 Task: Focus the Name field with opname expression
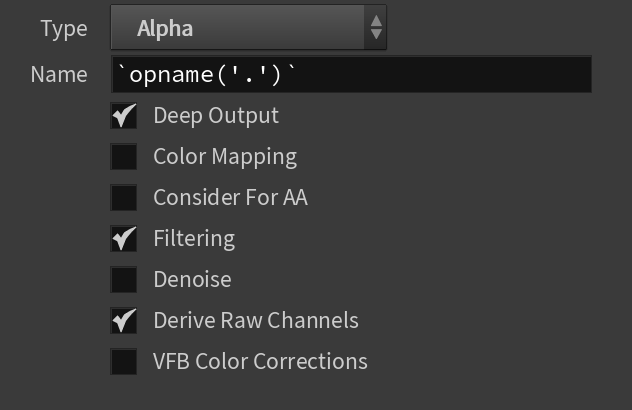pos(351,75)
